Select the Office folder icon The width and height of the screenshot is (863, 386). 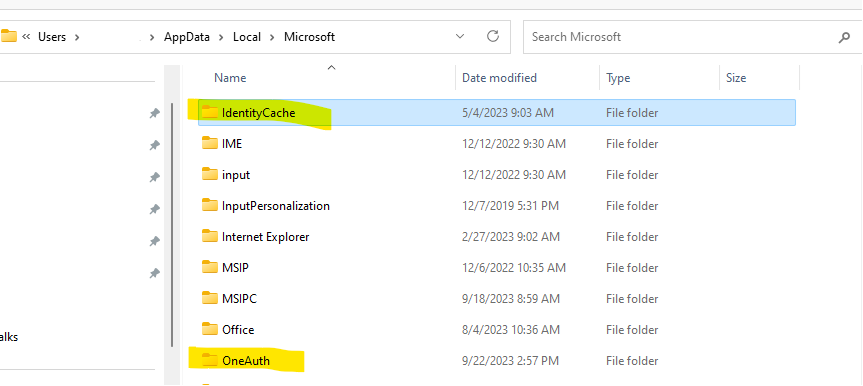210,330
